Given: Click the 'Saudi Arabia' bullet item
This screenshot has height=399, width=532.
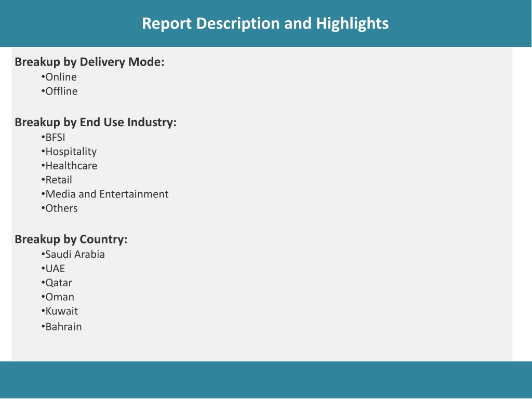Looking at the screenshot, I should 73,255.
